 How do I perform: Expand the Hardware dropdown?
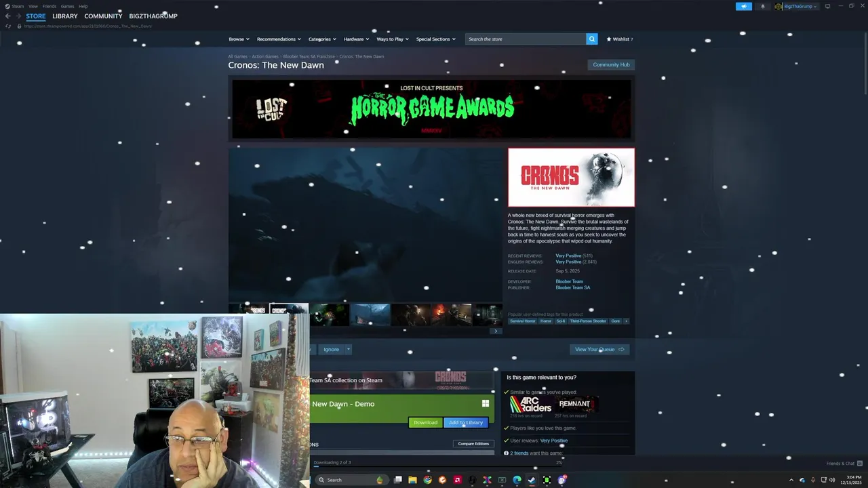[x=357, y=39]
